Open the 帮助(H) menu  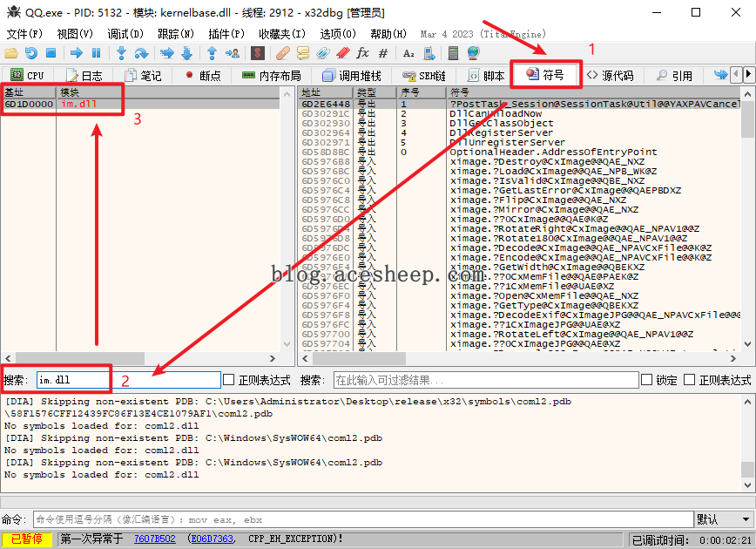tap(388, 34)
